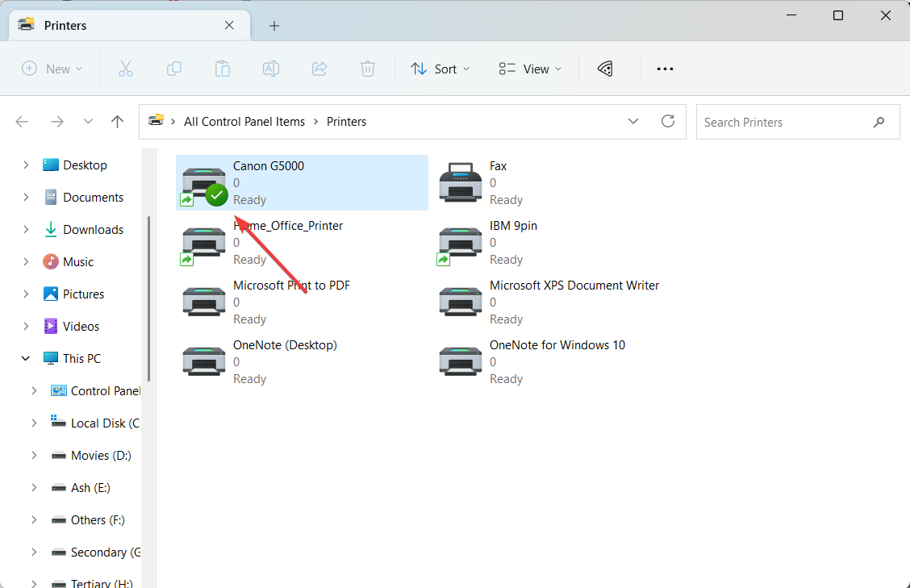Screen dimensions: 910x588
Task: Click the Copy icon
Action: click(x=174, y=69)
